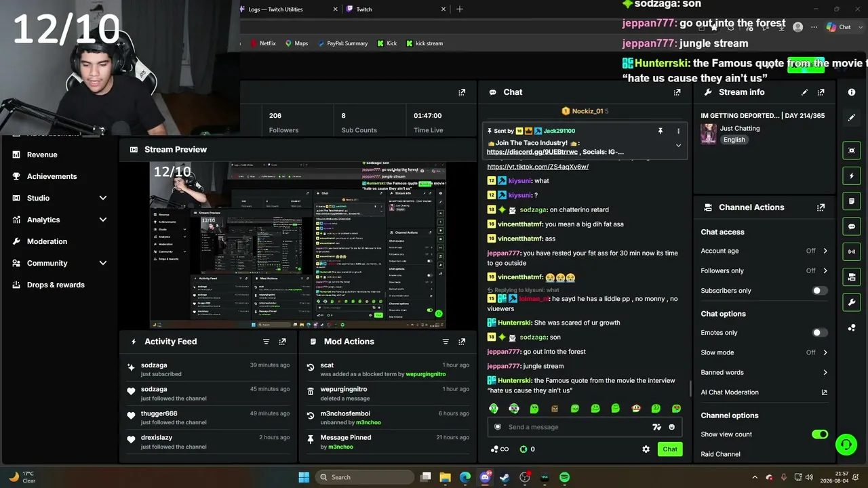Pop out the Channel Actions panel
Screen dimensions: 868x488
click(821, 207)
